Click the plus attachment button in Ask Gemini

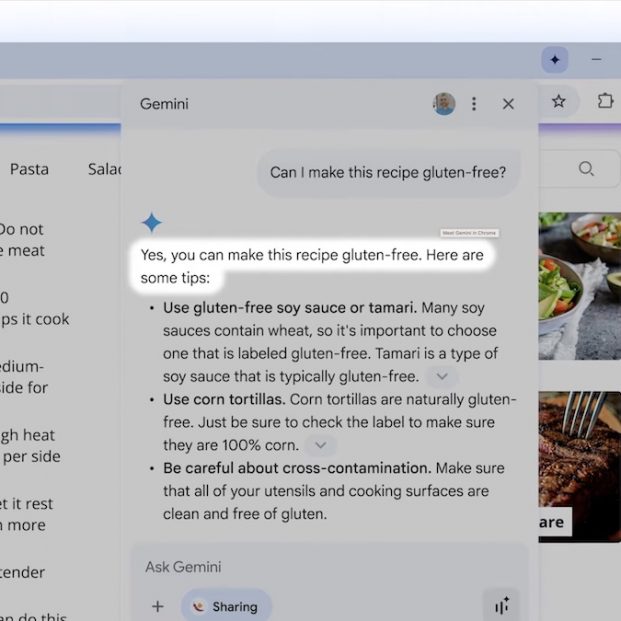tap(157, 606)
